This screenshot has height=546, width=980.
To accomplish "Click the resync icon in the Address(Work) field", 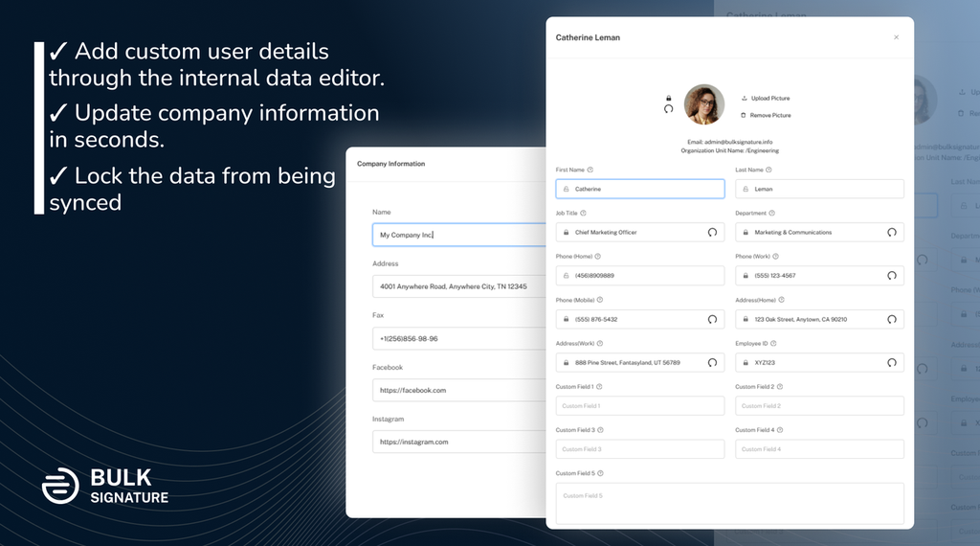I will [x=712, y=363].
